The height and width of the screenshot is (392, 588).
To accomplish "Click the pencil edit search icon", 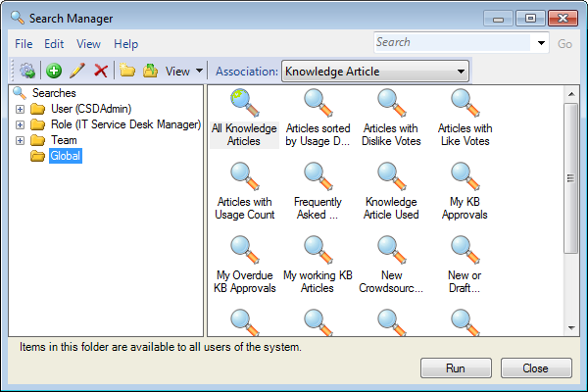I will 77,71.
